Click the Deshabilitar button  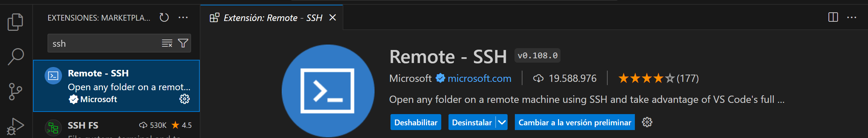pyautogui.click(x=416, y=122)
